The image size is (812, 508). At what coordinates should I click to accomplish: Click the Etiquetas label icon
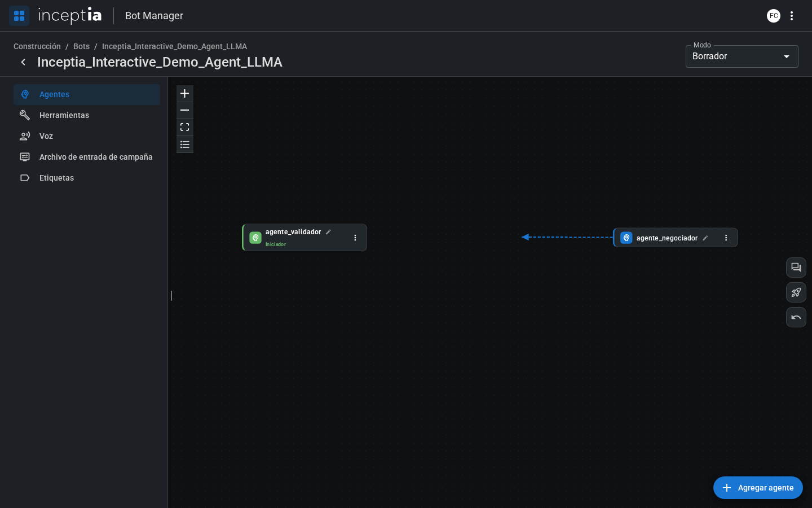click(x=25, y=178)
